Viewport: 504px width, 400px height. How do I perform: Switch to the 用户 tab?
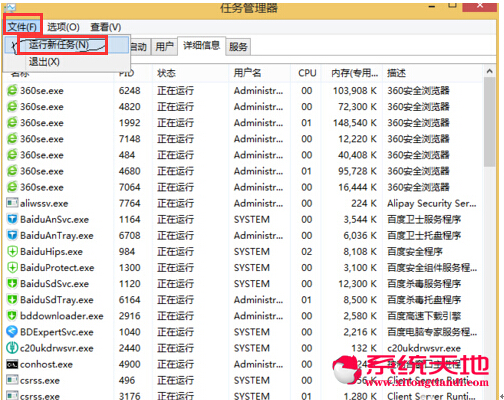click(x=164, y=46)
